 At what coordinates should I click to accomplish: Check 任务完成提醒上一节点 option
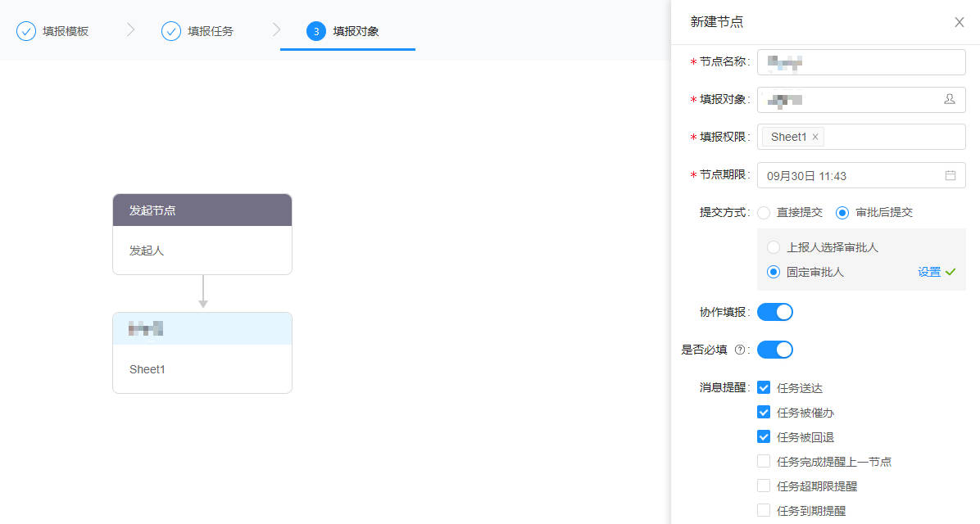point(763,461)
